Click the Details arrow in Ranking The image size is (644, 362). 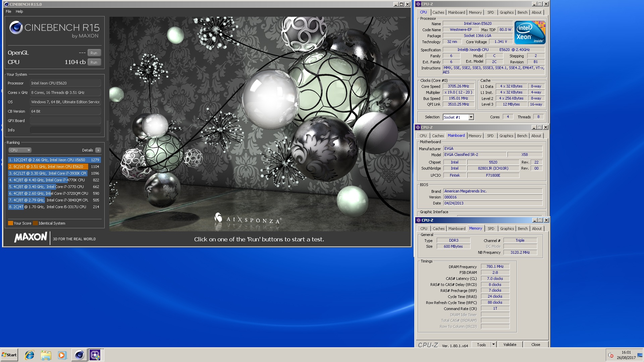tap(98, 150)
